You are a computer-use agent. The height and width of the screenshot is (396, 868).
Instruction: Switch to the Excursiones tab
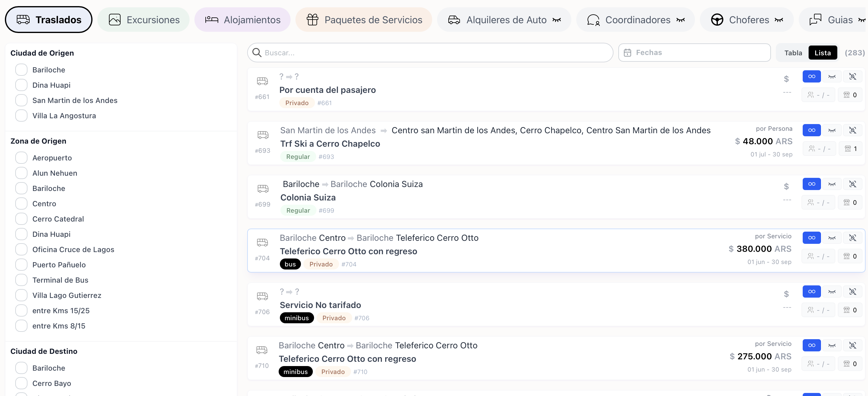(x=143, y=20)
